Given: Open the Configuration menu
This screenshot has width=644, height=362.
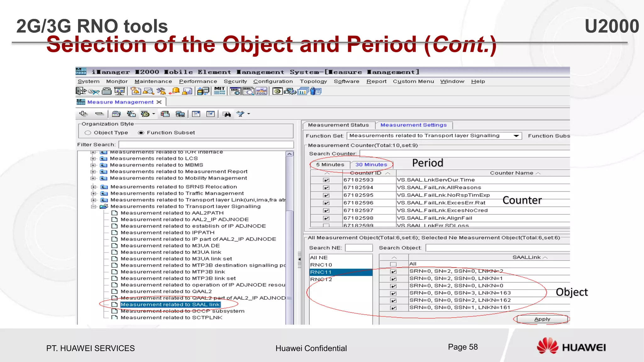Looking at the screenshot, I should [x=273, y=81].
